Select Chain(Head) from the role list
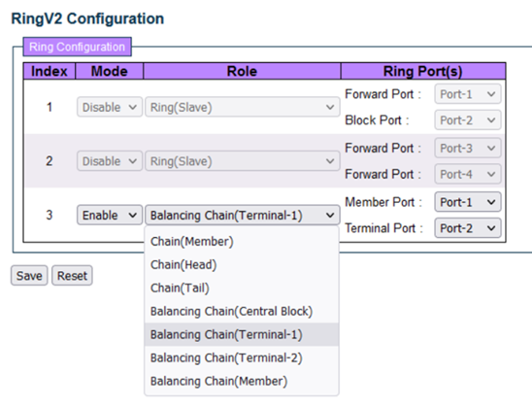 241,265
